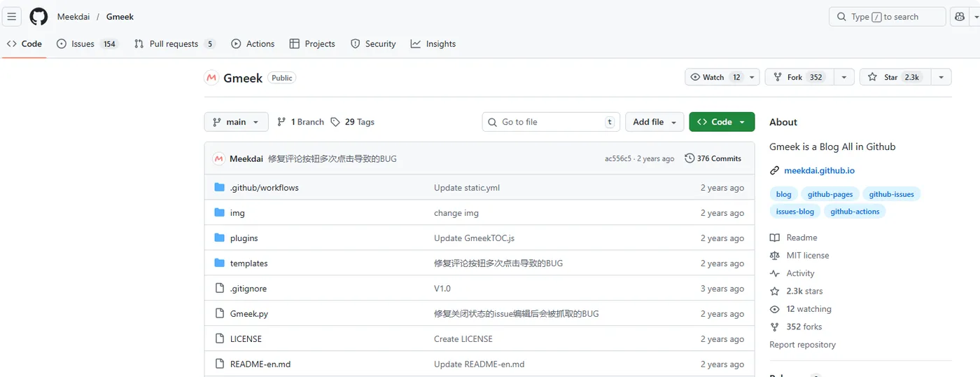
Task: Click the commit history clock icon
Action: point(689,158)
